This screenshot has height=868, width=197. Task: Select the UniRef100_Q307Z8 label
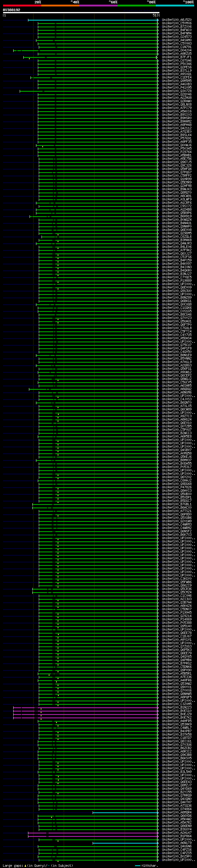tap(177, 91)
